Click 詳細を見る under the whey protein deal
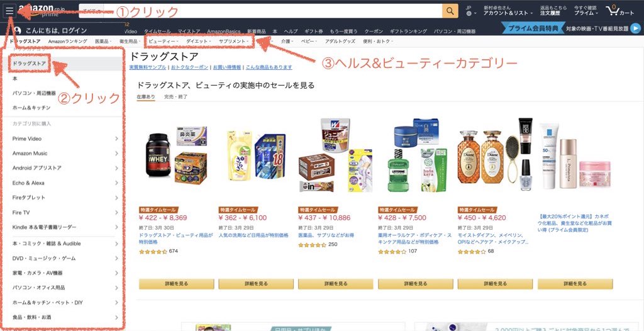Screen dimensions: 644x331 pos(177,284)
